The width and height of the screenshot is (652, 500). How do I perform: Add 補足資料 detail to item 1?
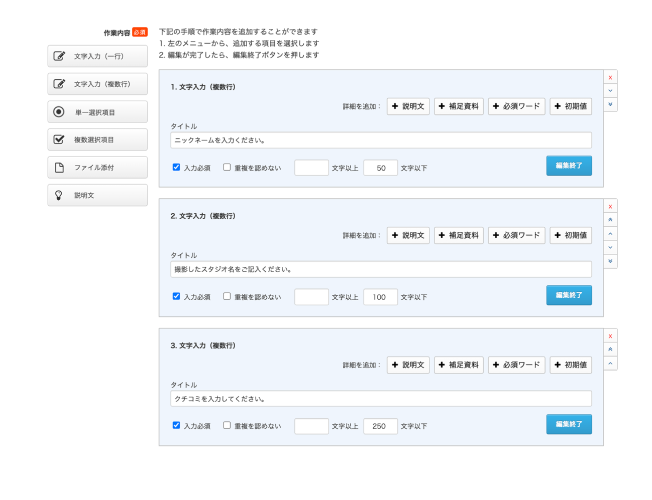click(x=459, y=107)
